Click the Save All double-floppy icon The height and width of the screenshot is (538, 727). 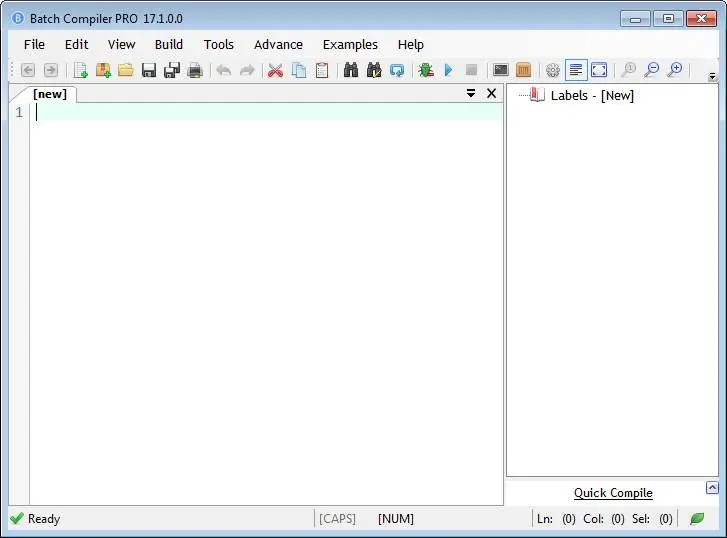[x=172, y=70]
